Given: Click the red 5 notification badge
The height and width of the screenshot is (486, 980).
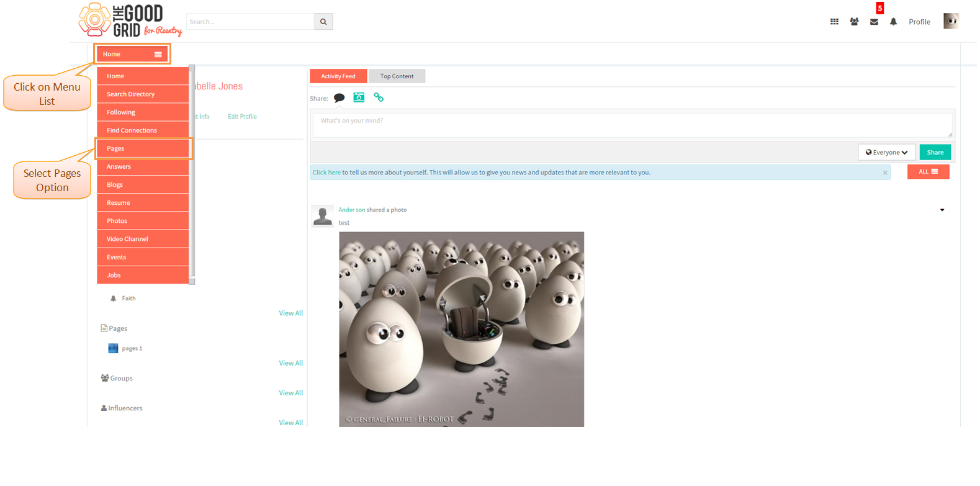Looking at the screenshot, I should coord(879,8).
